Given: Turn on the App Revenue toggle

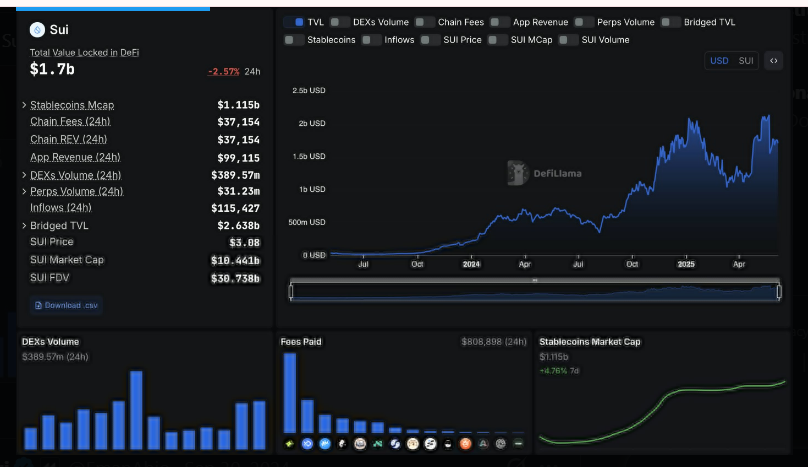Looking at the screenshot, I should (499, 22).
